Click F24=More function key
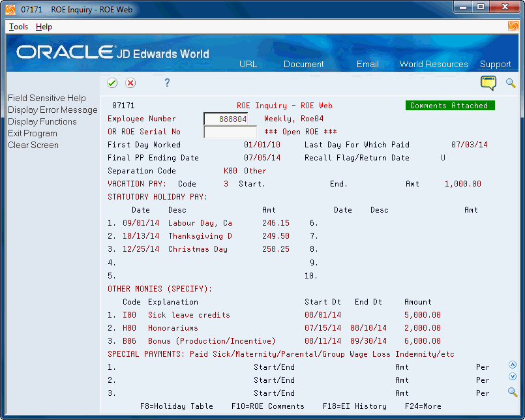The width and height of the screenshot is (525, 420). coord(423,406)
